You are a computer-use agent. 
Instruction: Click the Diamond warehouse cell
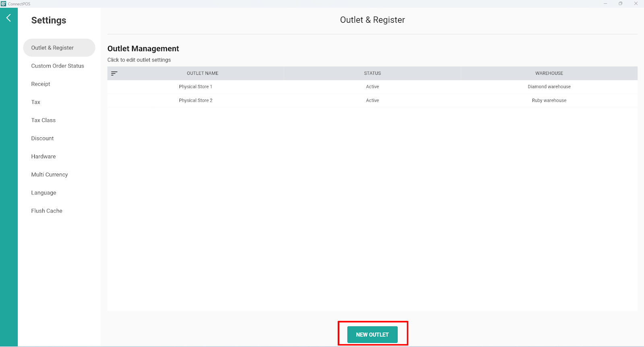[x=549, y=87]
